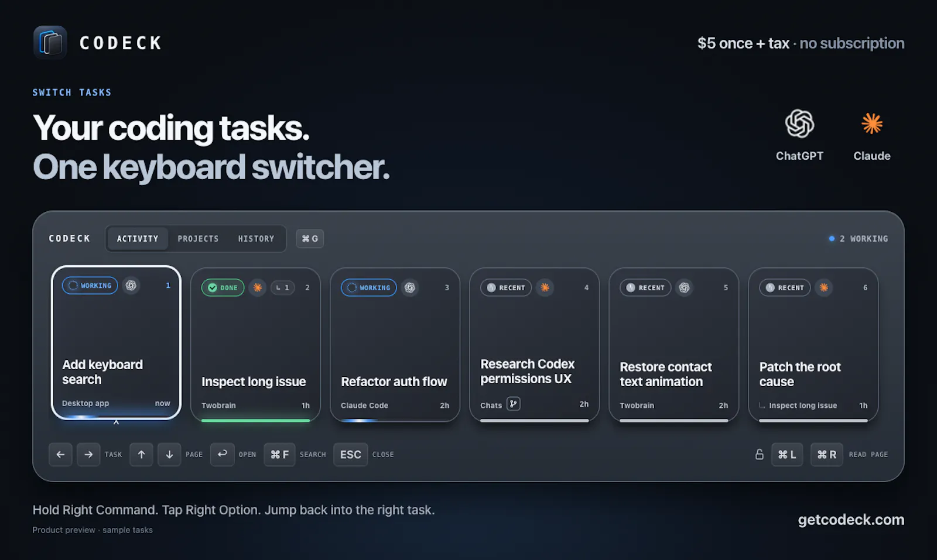The image size is (937, 560).
Task: Click Recent badge on Research Codex permissions UX
Action: click(506, 288)
